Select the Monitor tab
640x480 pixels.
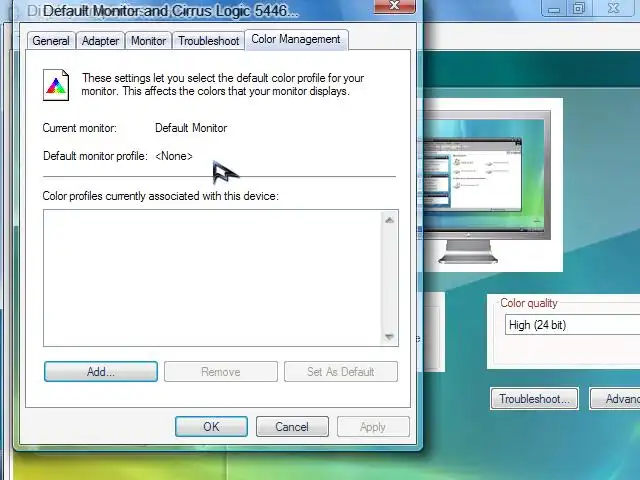tap(148, 41)
